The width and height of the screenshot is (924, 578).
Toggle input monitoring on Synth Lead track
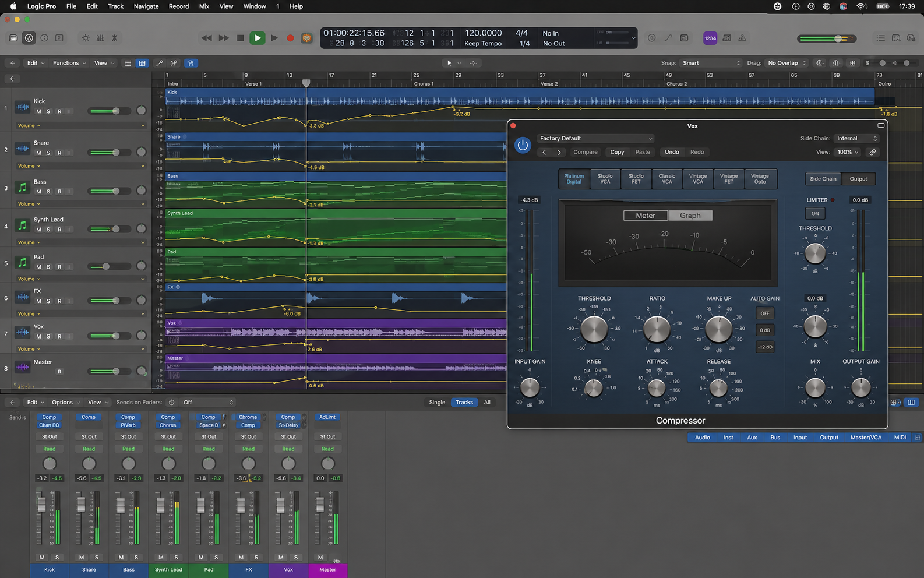[x=69, y=230]
